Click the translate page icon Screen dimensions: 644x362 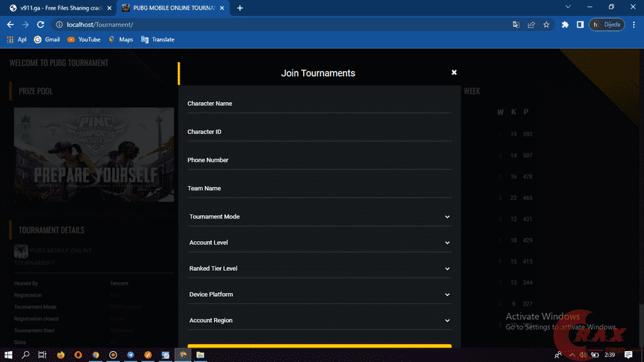click(516, 25)
